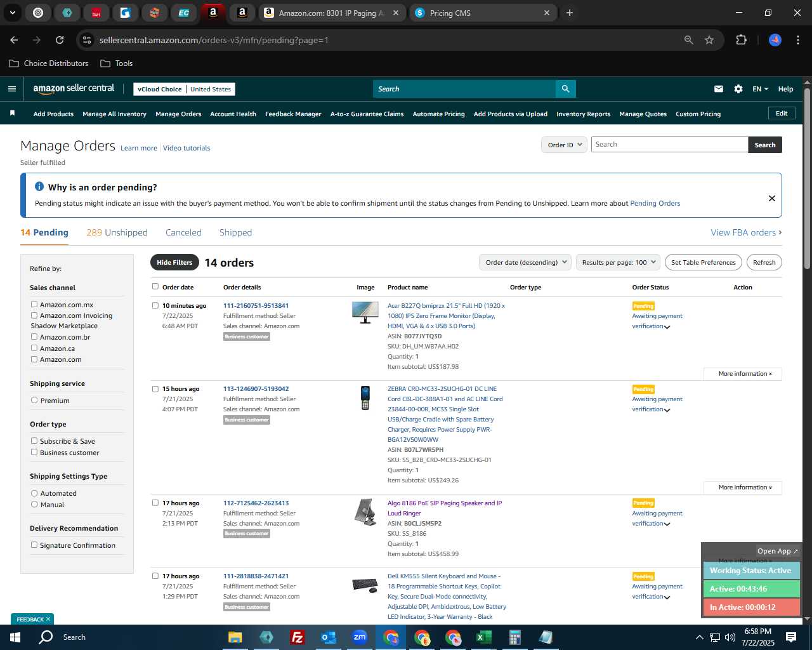This screenshot has height=650, width=812.
Task: Open Manage All Inventory in favorites bar
Action: pyautogui.click(x=114, y=114)
